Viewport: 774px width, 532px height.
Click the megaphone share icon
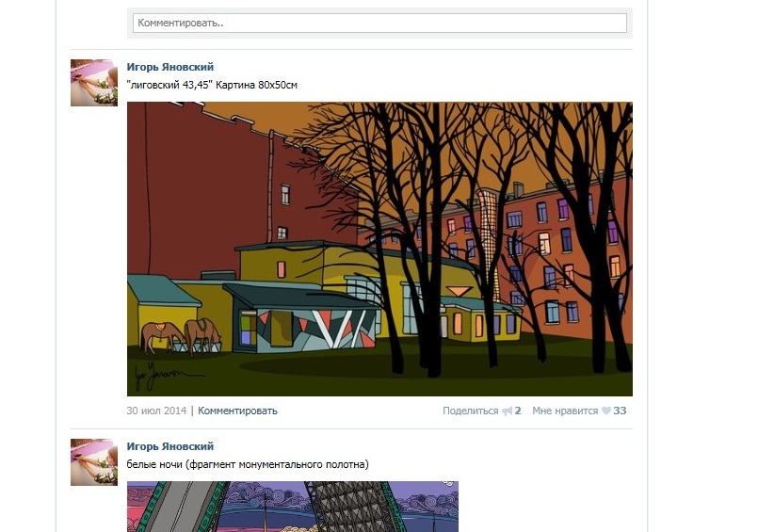507,411
